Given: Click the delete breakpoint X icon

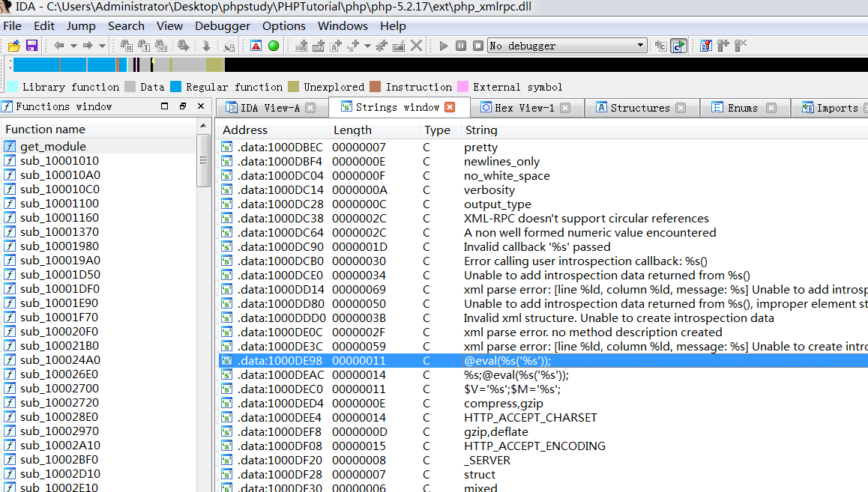Looking at the screenshot, I should 741,46.
